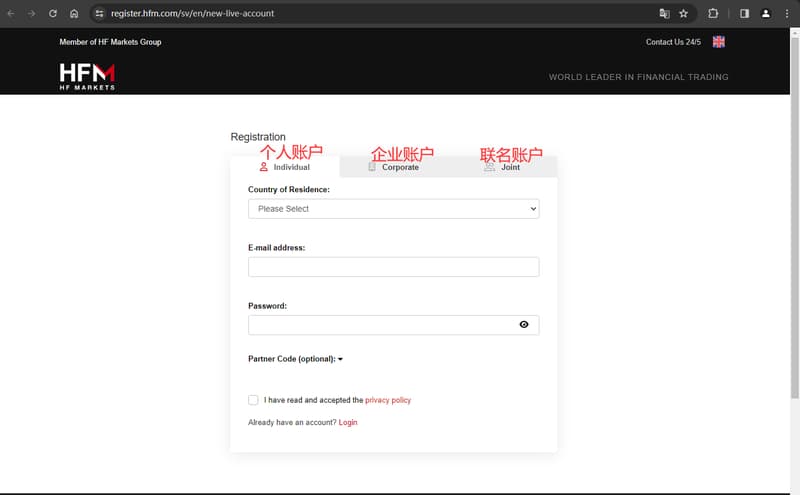Screen dimensions: 800x495
Task: Open the browser extensions puzzle icon
Action: (713, 14)
